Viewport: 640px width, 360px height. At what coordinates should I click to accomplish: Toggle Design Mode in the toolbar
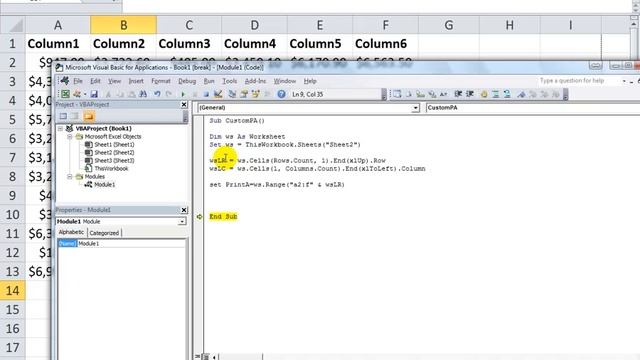click(218, 94)
